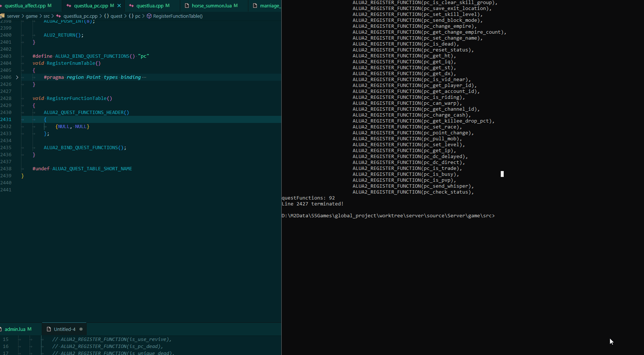
Task: Select 'server' in the breadcrumb path
Action: (x=13, y=16)
